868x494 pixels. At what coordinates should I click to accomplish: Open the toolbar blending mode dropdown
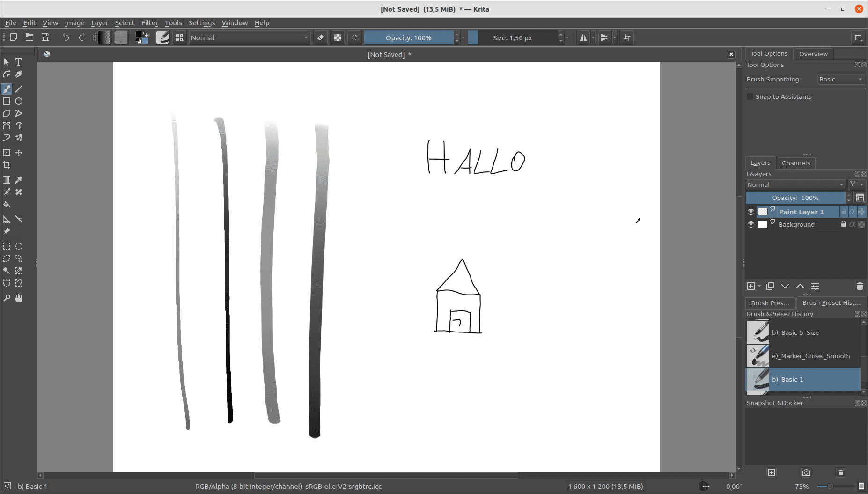pos(250,38)
